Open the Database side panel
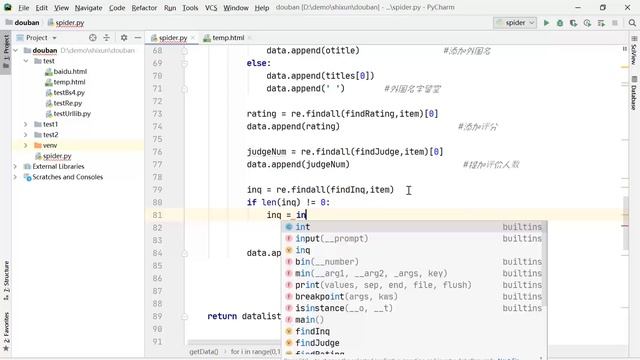This screenshot has height=360, width=640. click(634, 94)
